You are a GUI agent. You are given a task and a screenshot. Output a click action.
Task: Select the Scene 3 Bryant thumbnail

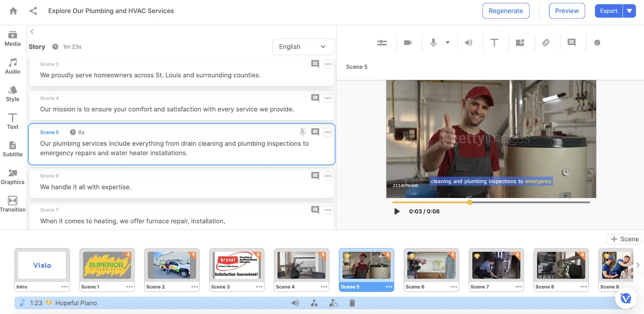click(x=237, y=265)
